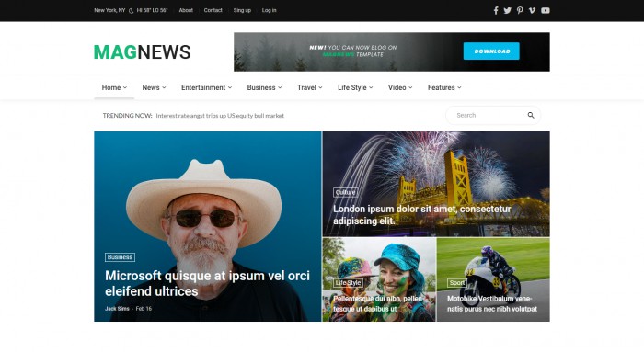
Task: Click the Download banner button
Action: (491, 51)
